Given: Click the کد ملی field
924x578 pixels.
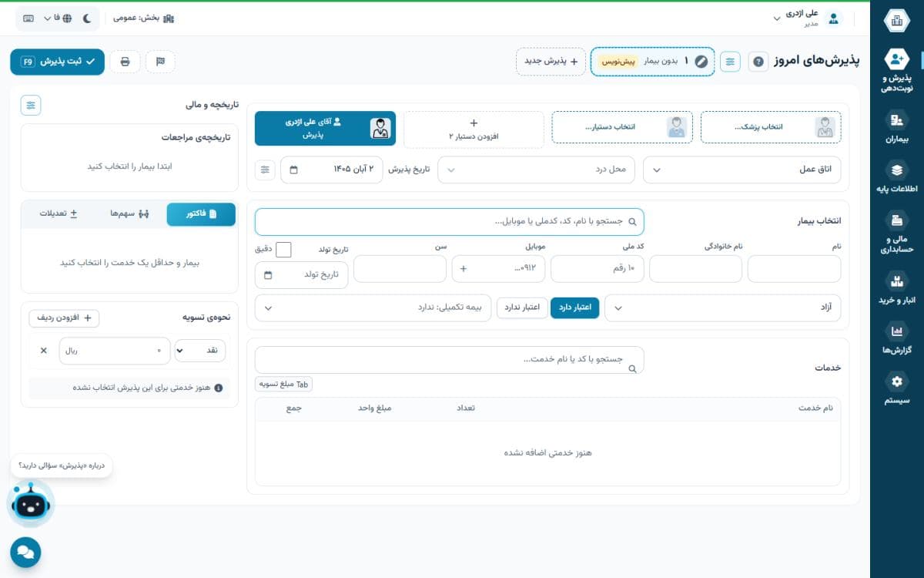Looking at the screenshot, I should [x=598, y=269].
